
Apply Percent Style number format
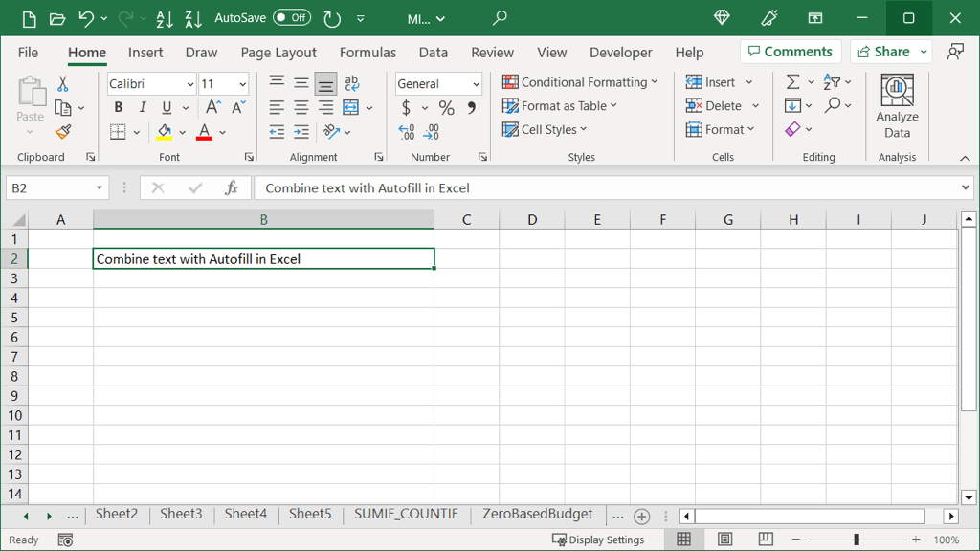[x=446, y=108]
